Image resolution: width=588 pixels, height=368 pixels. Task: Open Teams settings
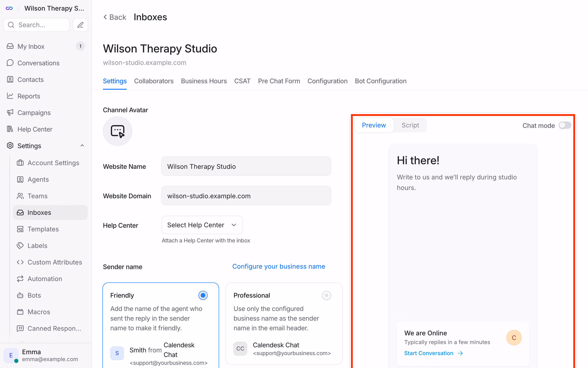(50, 196)
